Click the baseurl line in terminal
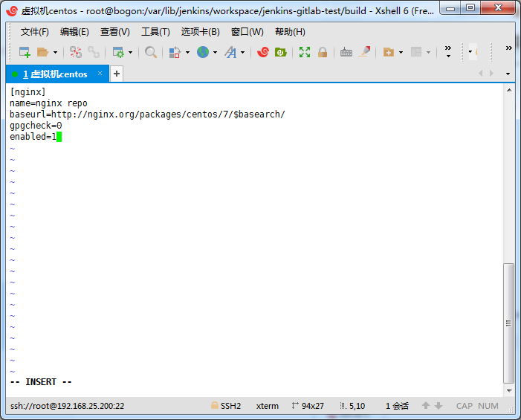 [x=147, y=114]
